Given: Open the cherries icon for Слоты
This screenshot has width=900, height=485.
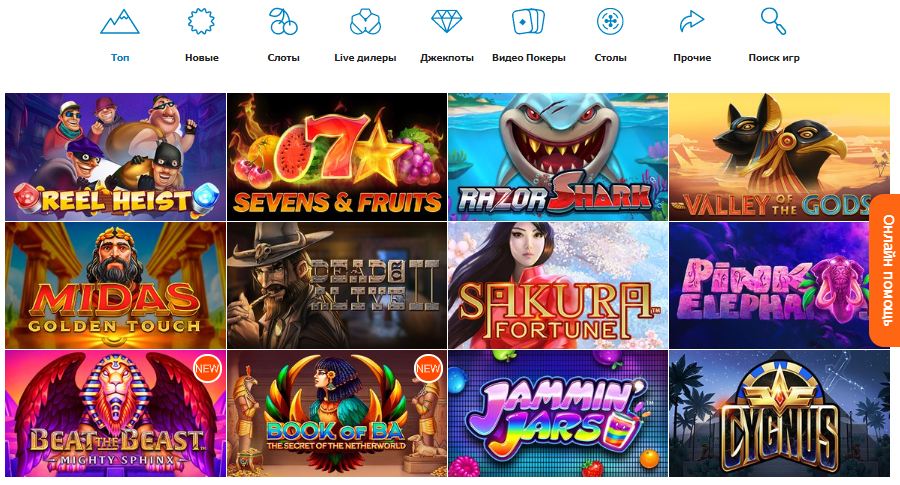Looking at the screenshot, I should coord(284,22).
